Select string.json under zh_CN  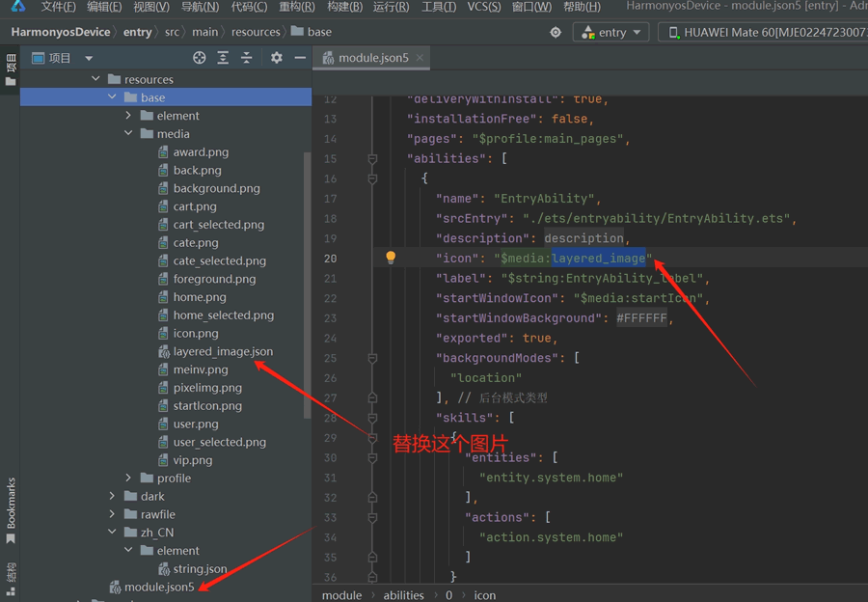[193, 569]
